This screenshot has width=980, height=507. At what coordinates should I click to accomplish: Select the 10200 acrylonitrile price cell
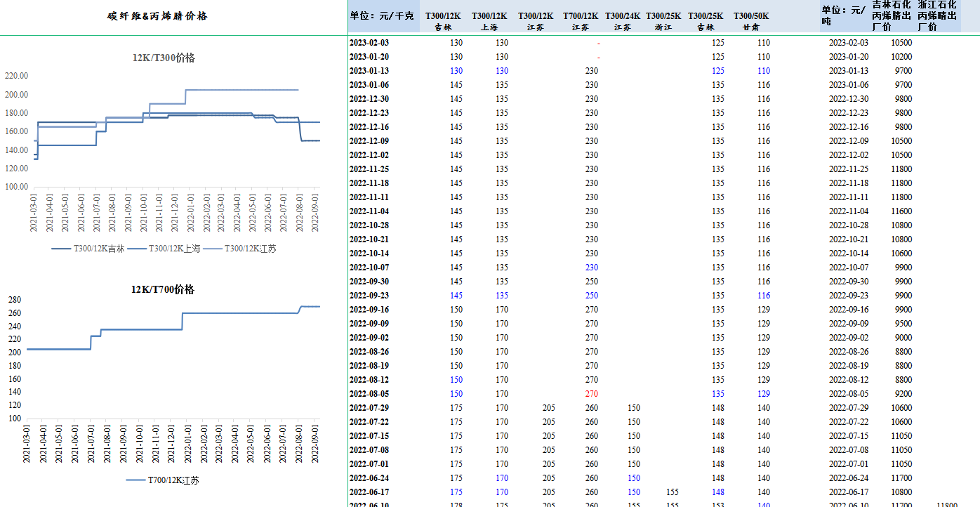[901, 57]
